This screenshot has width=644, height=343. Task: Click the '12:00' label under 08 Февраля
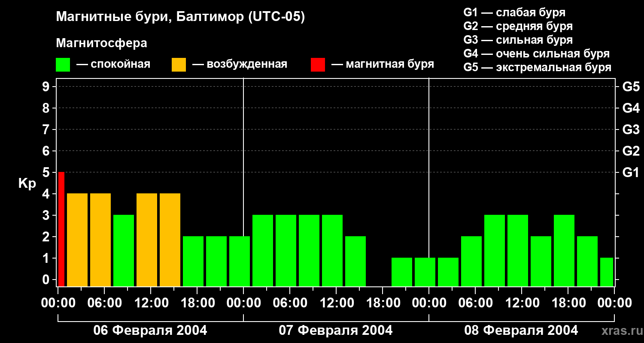click(522, 303)
